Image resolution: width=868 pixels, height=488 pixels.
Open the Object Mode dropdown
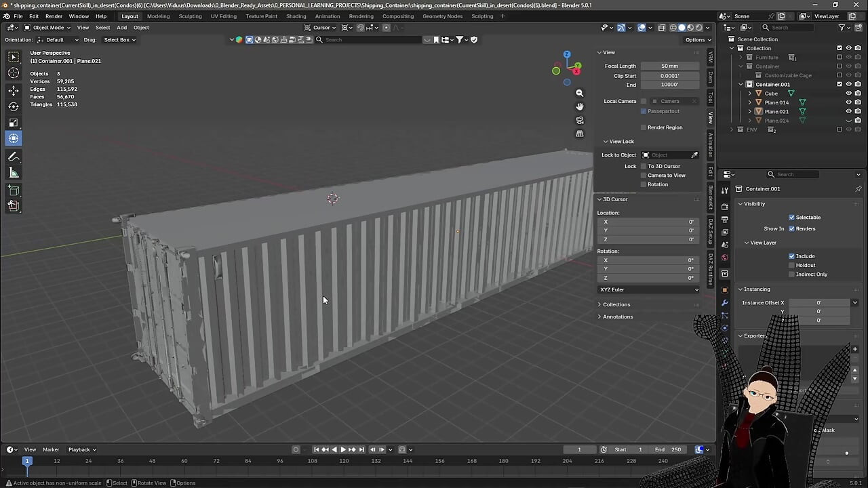(x=47, y=28)
